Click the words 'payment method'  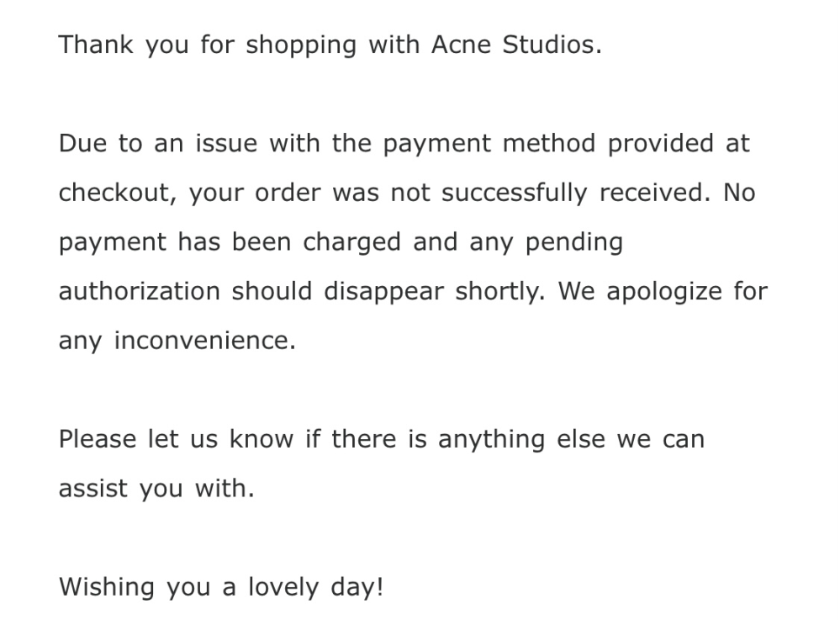tap(489, 145)
